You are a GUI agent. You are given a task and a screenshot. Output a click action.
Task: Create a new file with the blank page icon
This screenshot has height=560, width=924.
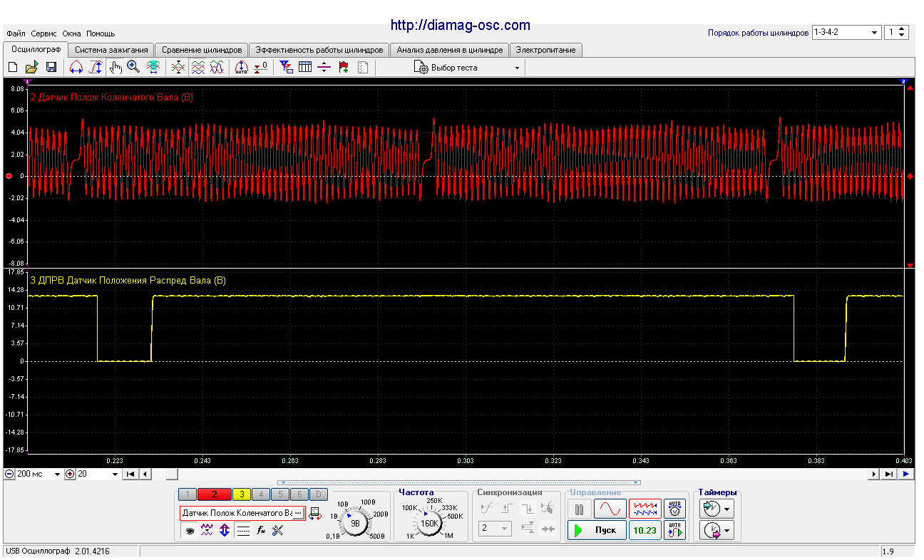[12, 68]
